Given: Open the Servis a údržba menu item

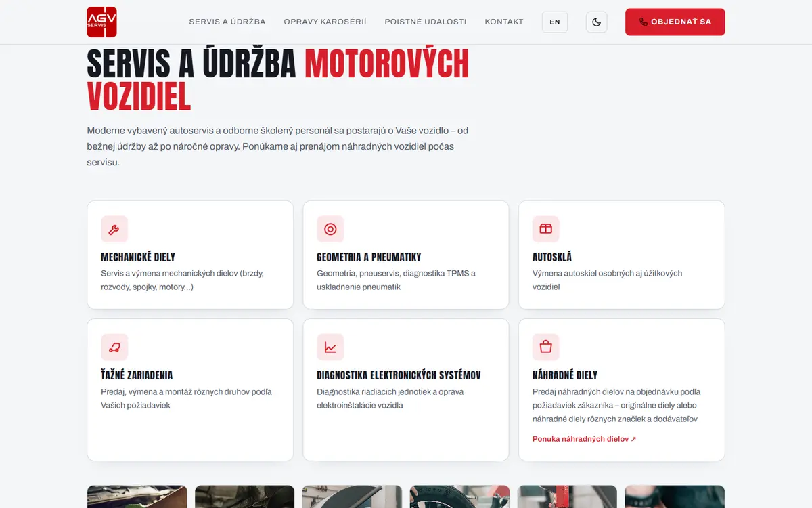Looking at the screenshot, I should (x=227, y=22).
